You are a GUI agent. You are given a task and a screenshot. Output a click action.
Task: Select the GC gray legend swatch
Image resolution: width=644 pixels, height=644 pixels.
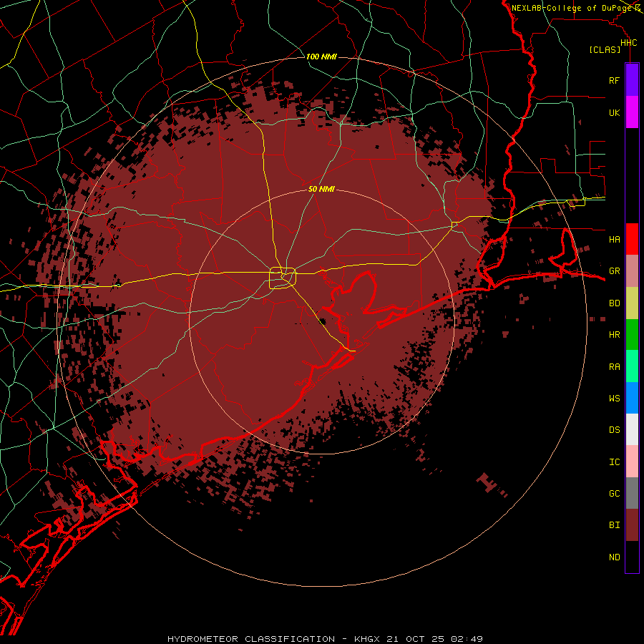[632, 493]
